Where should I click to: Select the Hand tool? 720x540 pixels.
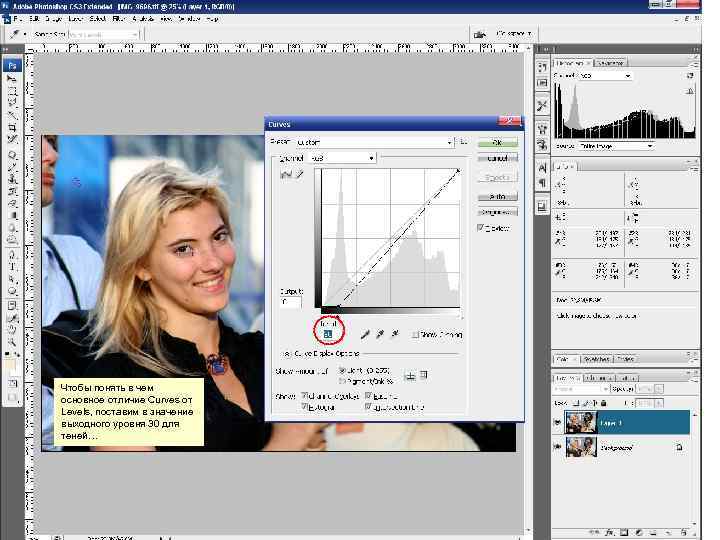[11, 330]
